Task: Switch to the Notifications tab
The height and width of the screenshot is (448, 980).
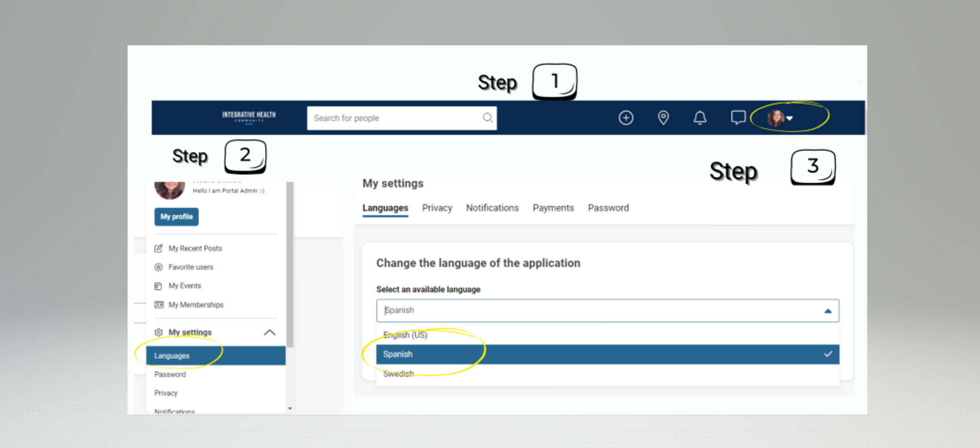Action: tap(492, 208)
